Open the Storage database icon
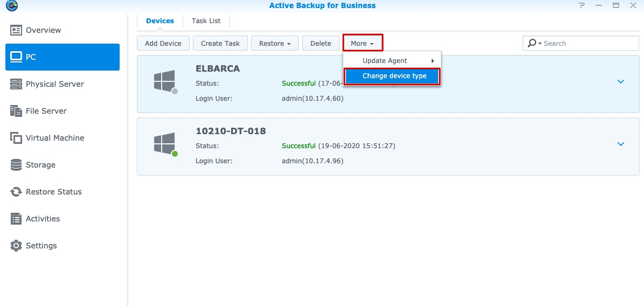The width and height of the screenshot is (644, 306). 16,165
